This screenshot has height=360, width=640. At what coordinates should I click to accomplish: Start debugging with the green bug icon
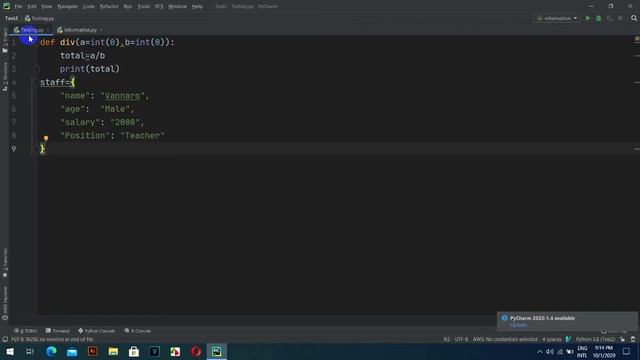coord(598,18)
